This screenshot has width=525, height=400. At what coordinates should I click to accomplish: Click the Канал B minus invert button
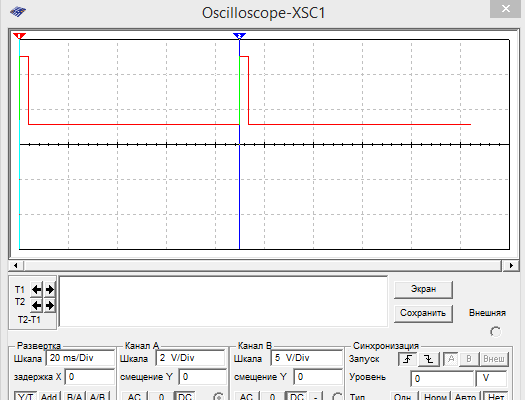pyautogui.click(x=316, y=396)
